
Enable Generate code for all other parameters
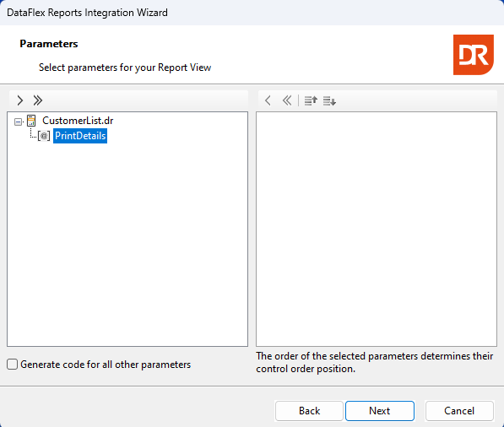coord(12,365)
